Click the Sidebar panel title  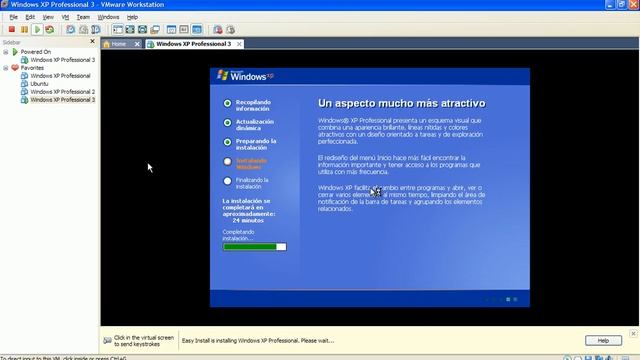point(11,42)
